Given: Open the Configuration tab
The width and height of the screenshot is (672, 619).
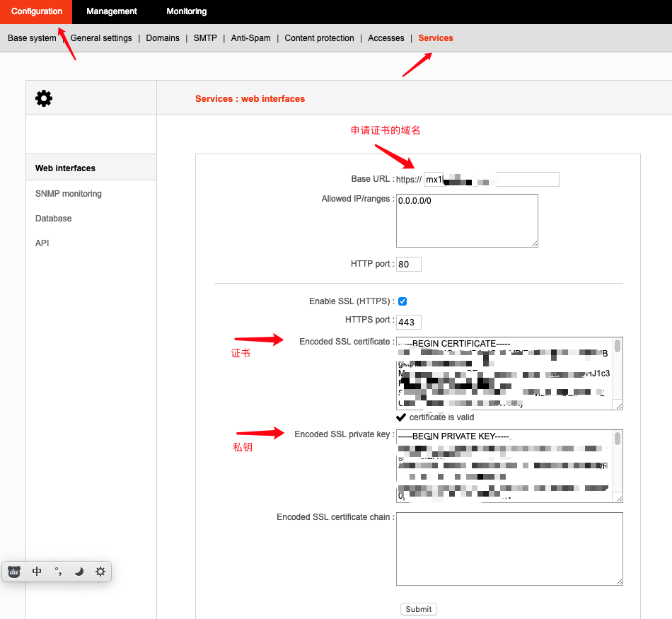Looking at the screenshot, I should pos(36,11).
